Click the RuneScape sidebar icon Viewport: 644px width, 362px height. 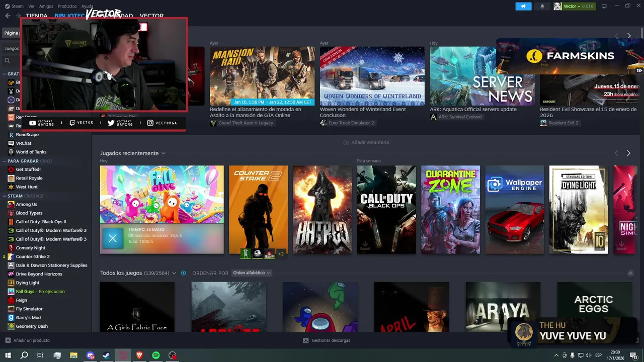click(11, 134)
